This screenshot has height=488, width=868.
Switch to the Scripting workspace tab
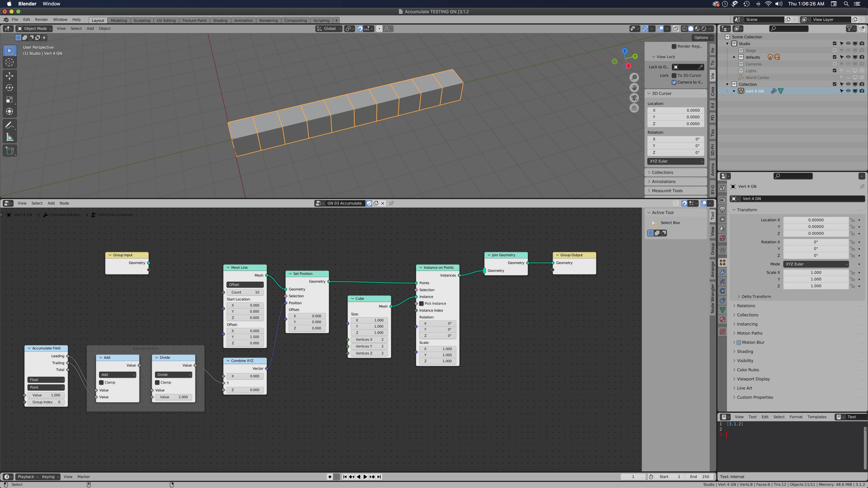pyautogui.click(x=321, y=20)
